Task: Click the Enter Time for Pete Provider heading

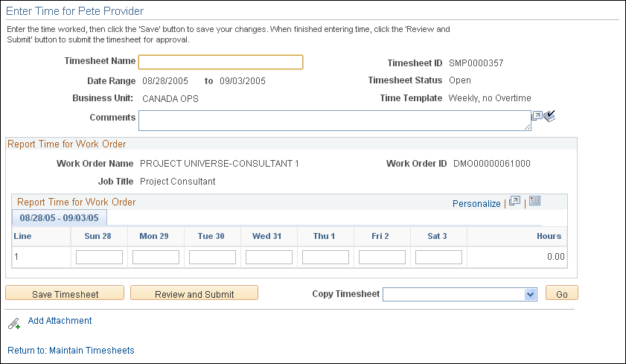Action: [74, 11]
